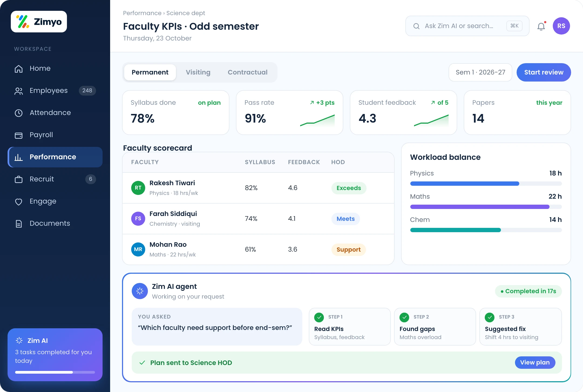Viewport: 583px width, 392px height.
Task: Click the Zim AI agent sparkle icon
Action: coord(140,291)
